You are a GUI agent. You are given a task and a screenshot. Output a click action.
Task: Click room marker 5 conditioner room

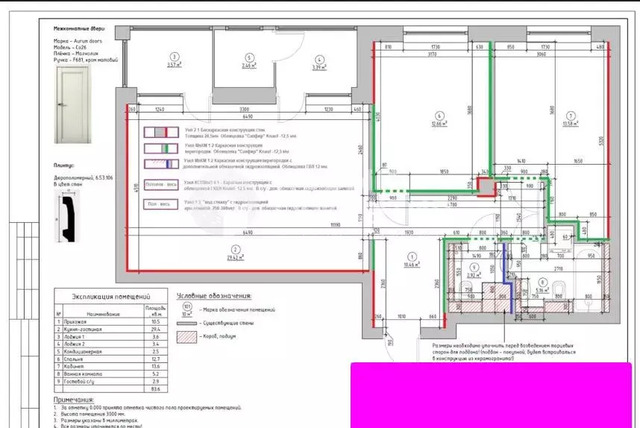249,58
